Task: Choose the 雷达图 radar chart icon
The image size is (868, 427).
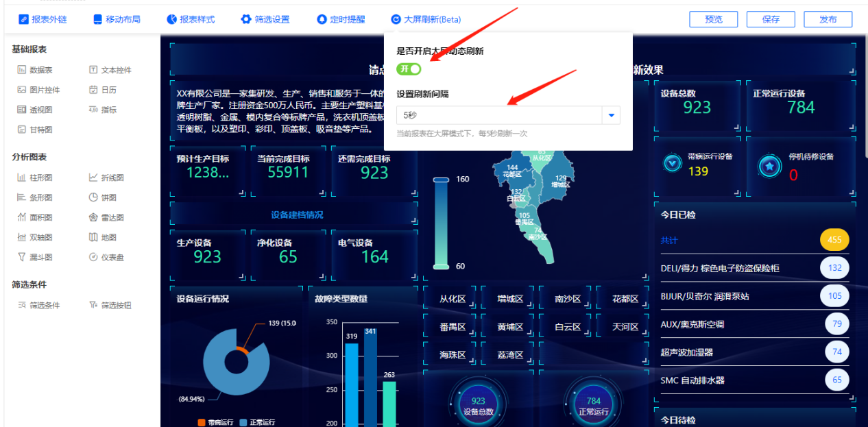Action: tap(93, 217)
